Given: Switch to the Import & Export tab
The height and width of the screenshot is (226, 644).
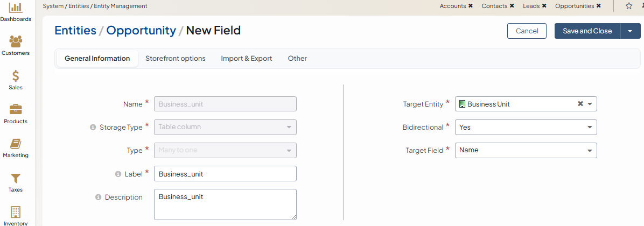Looking at the screenshot, I should tap(246, 59).
